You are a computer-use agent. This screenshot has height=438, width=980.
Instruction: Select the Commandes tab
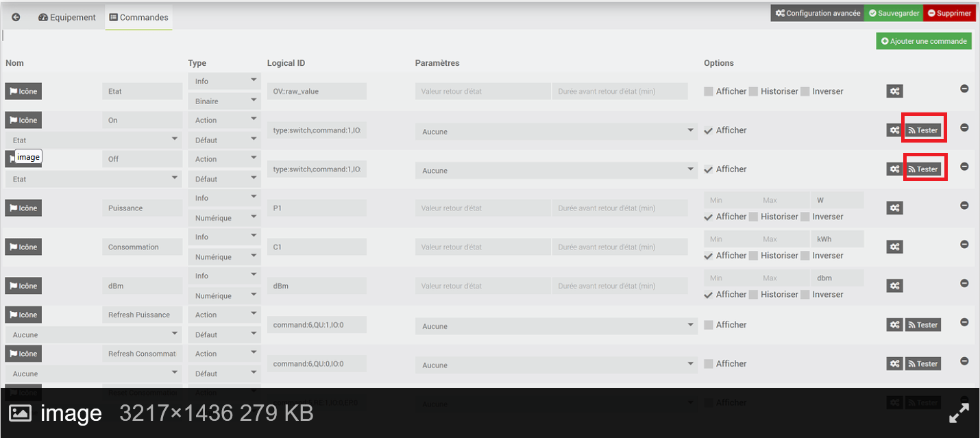pyautogui.click(x=139, y=17)
